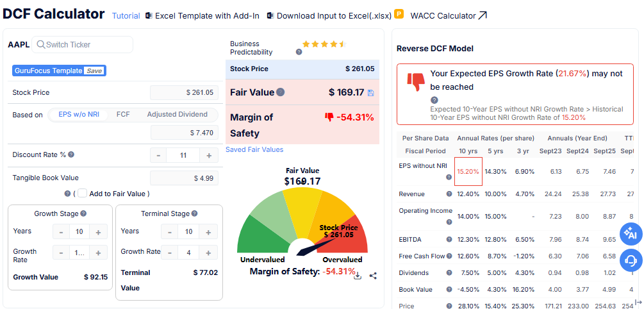Decrease Terminal Stage Years with minus
Image resolution: width=644 pixels, height=309 pixels.
click(169, 232)
